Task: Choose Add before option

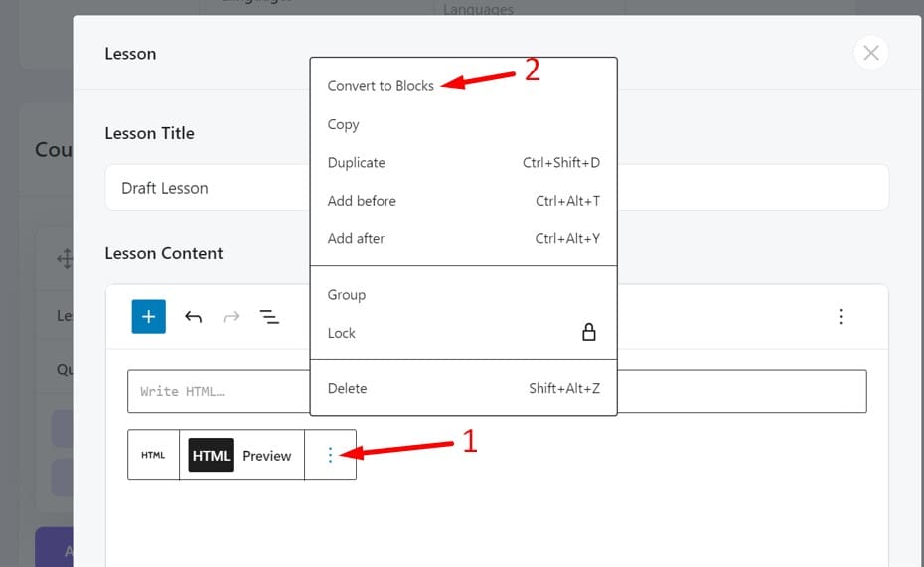Action: (362, 201)
